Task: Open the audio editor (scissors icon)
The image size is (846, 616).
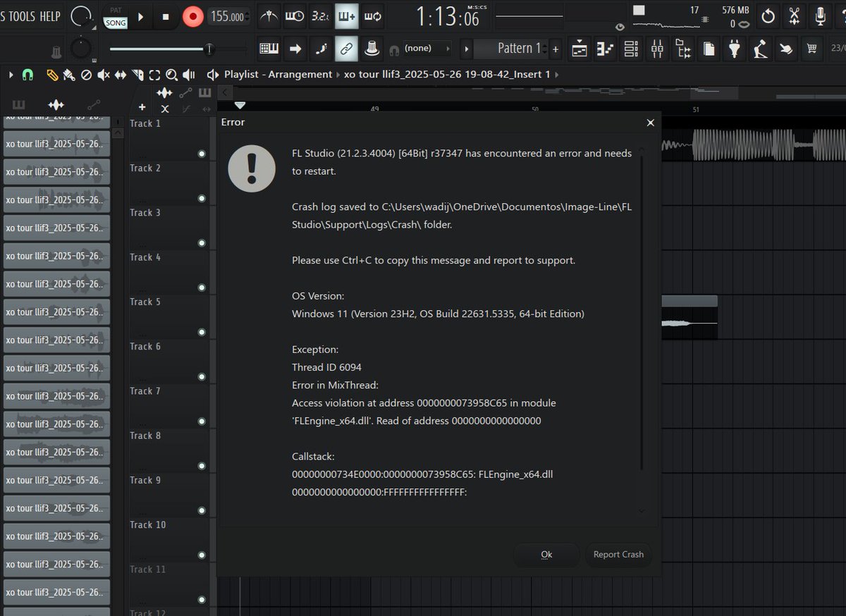Action: tap(795, 16)
